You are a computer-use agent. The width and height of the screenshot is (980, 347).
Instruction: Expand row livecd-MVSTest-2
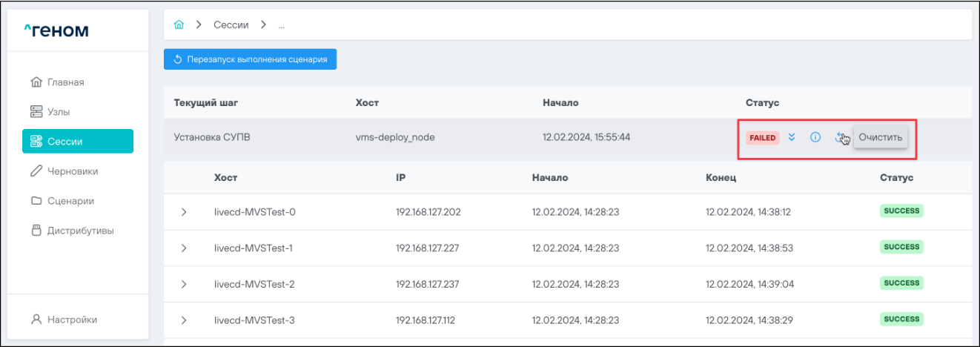(x=184, y=284)
